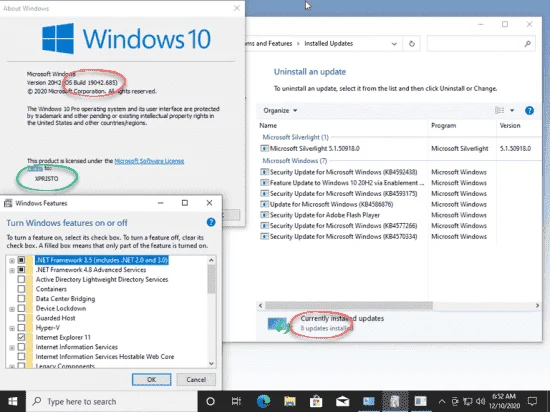Click Cancel in Windows Features dialog
550x412 pixels.
[196, 379]
